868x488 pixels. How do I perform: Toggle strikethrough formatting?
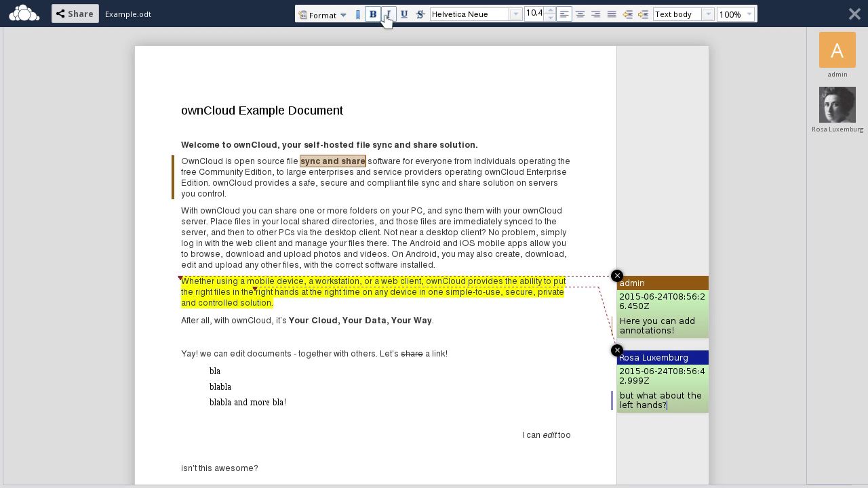point(420,14)
